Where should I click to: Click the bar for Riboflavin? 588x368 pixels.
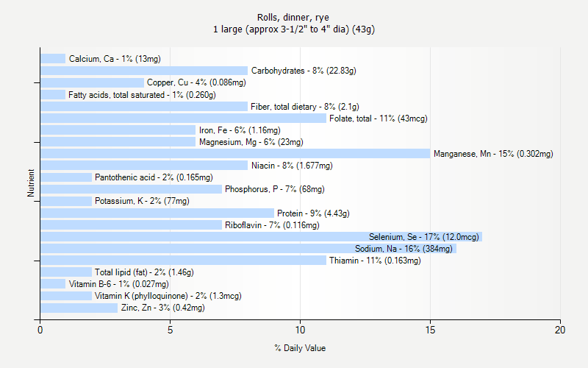pyautogui.click(x=132, y=225)
